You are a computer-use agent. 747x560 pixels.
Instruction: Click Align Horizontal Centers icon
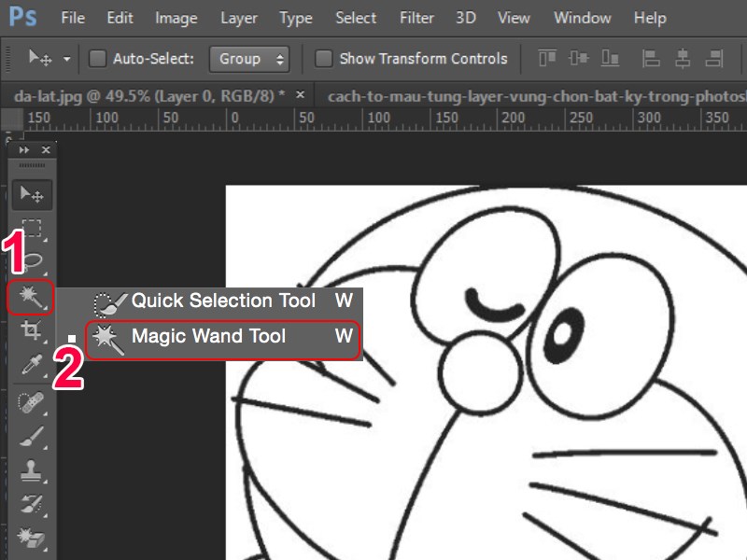683,59
